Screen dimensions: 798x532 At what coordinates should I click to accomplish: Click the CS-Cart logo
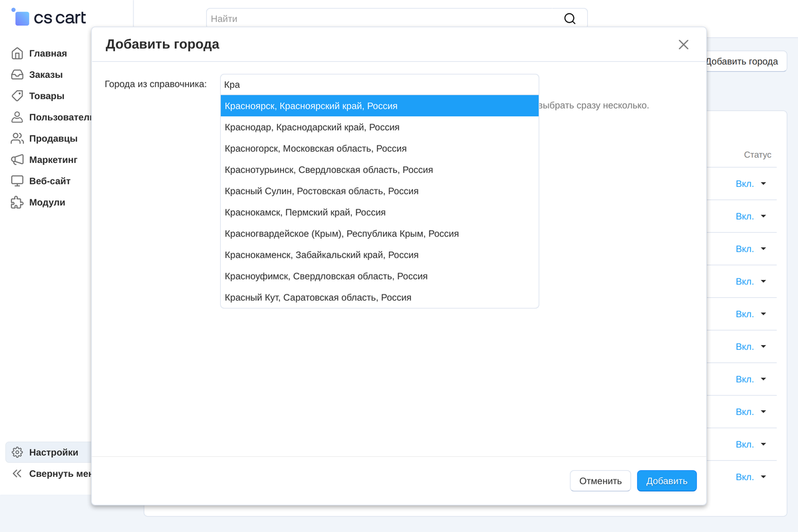49,18
